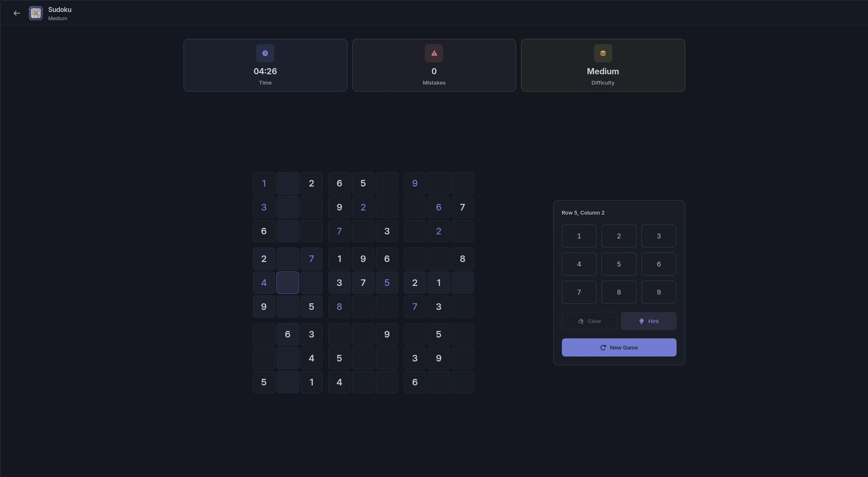Select the empty first cell in row 7
The height and width of the screenshot is (477, 868).
(x=264, y=335)
